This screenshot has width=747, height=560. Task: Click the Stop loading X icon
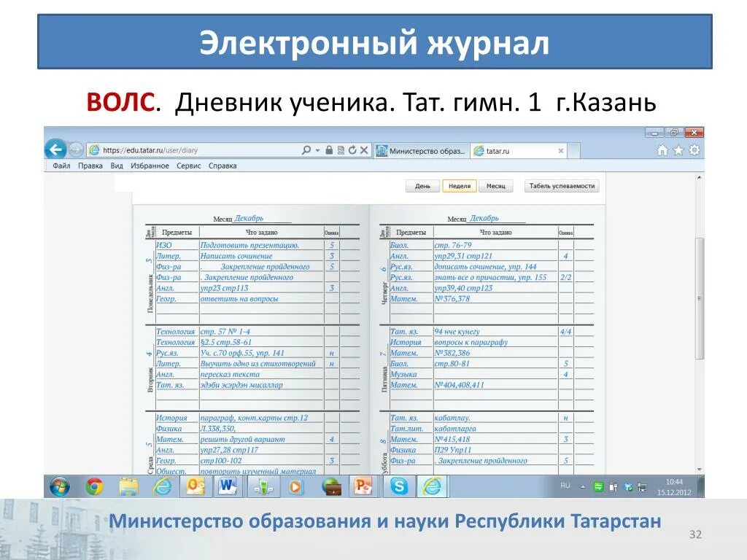364,150
